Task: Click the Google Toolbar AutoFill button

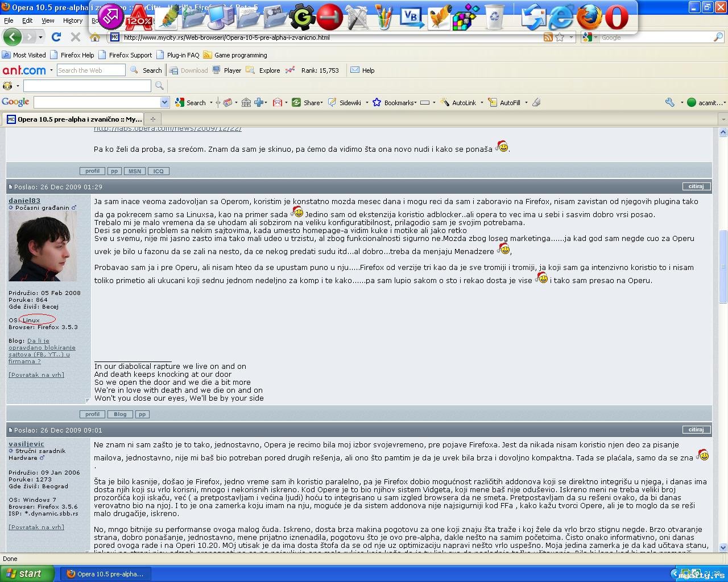Action: [504, 102]
